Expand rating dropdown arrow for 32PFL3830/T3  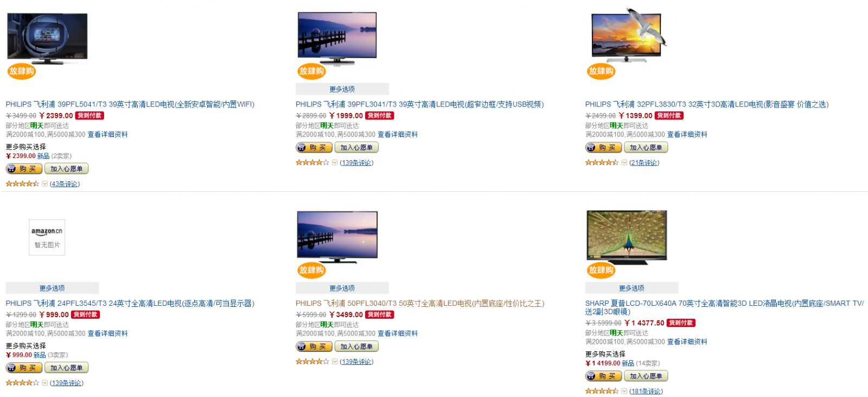pyautogui.click(x=624, y=163)
